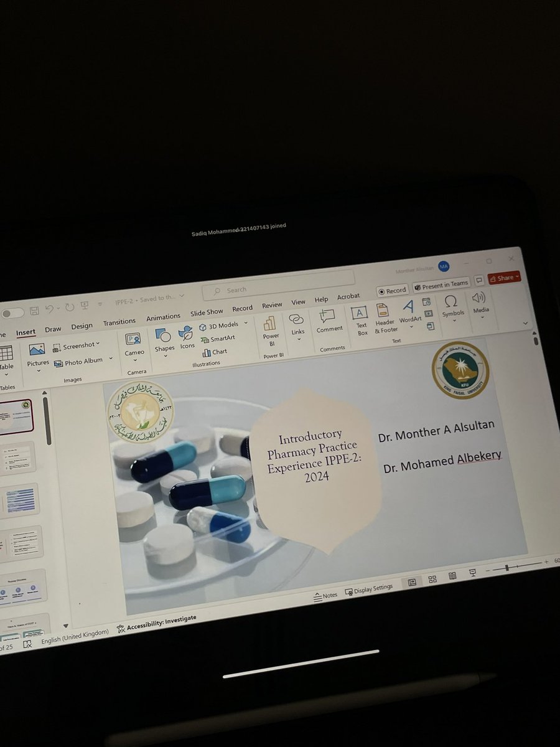
Task: Open the Help tab
Action: coord(321,300)
